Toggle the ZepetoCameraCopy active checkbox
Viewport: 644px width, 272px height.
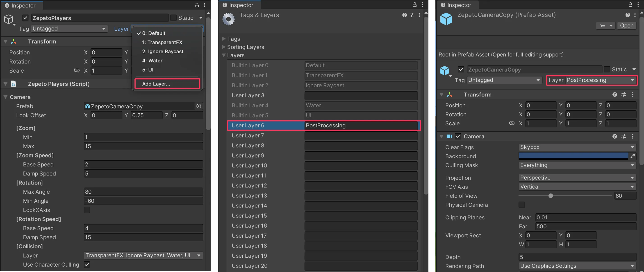(461, 70)
